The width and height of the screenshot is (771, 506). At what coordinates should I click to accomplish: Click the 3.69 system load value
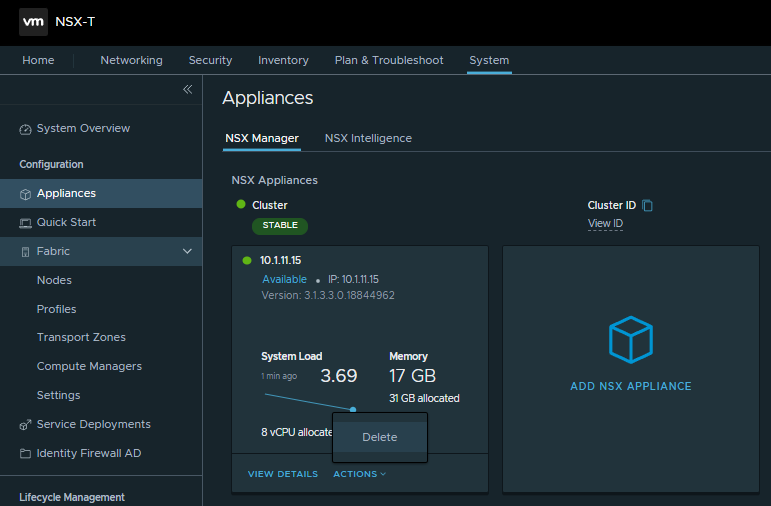pyautogui.click(x=339, y=376)
